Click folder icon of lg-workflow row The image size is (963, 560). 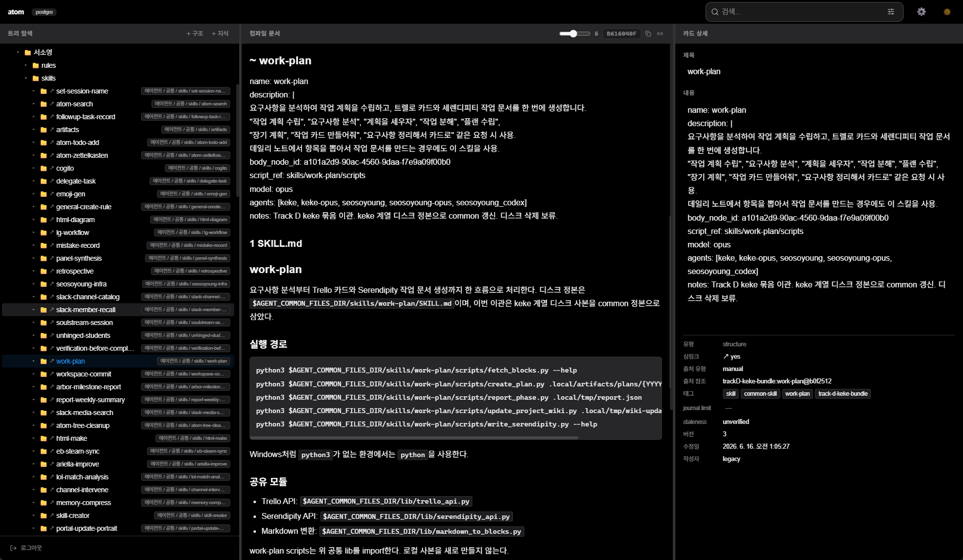pyautogui.click(x=44, y=233)
